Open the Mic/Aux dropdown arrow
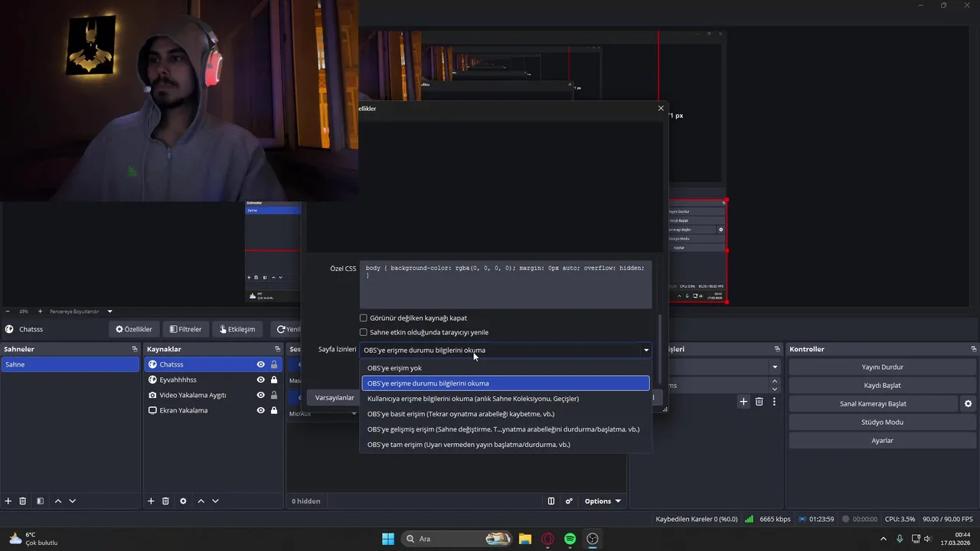The image size is (980, 551). 354,414
